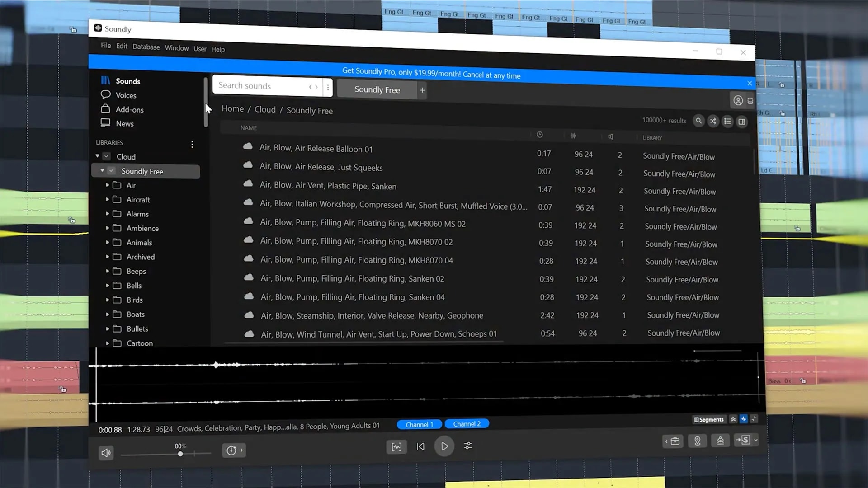Collapse the Soundly Free library

[x=103, y=171]
